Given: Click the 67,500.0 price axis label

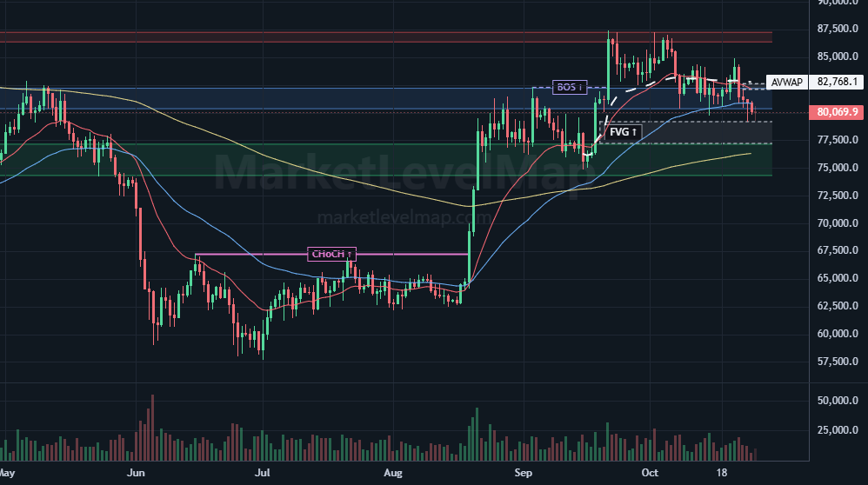Looking at the screenshot, I should 837,250.
